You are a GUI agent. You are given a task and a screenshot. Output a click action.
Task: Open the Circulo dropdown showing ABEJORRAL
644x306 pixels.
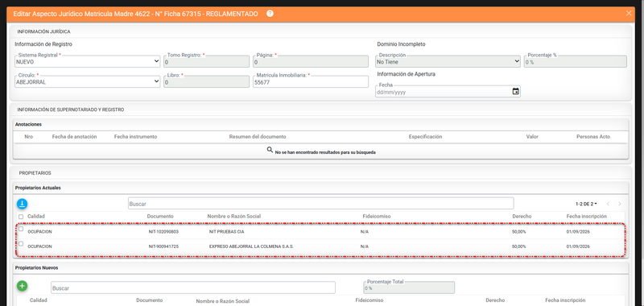point(87,81)
